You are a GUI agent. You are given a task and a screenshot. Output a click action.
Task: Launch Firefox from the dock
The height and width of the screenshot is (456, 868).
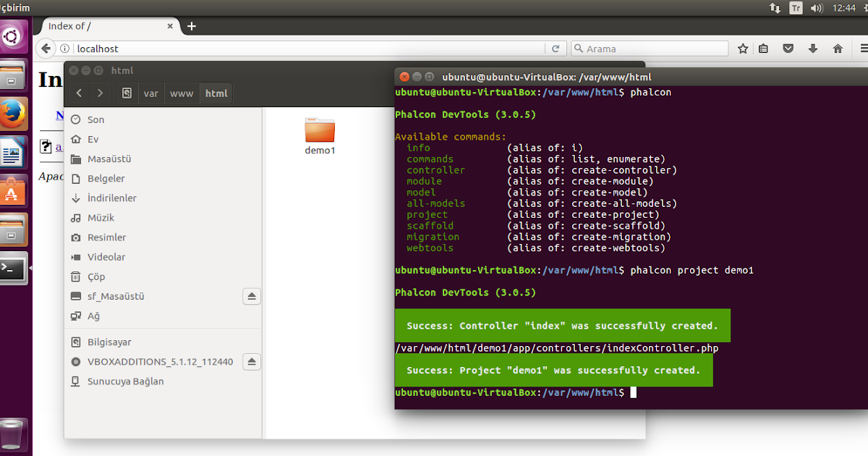point(14,114)
